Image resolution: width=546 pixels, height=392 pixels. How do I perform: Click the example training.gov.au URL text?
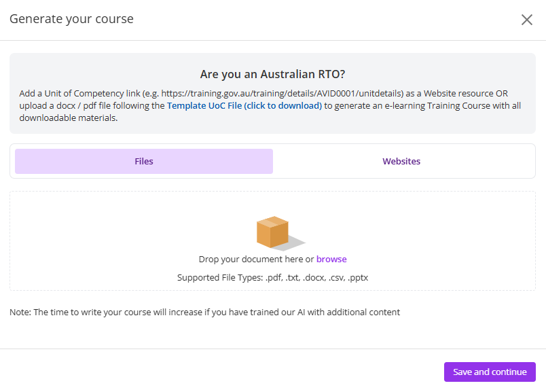pos(282,93)
